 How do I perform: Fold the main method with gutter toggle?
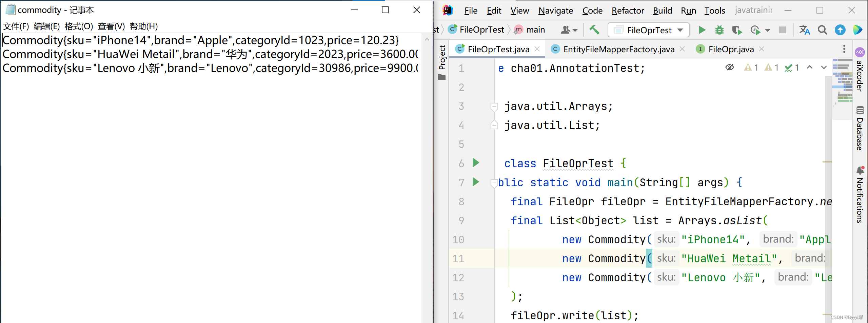point(494,183)
